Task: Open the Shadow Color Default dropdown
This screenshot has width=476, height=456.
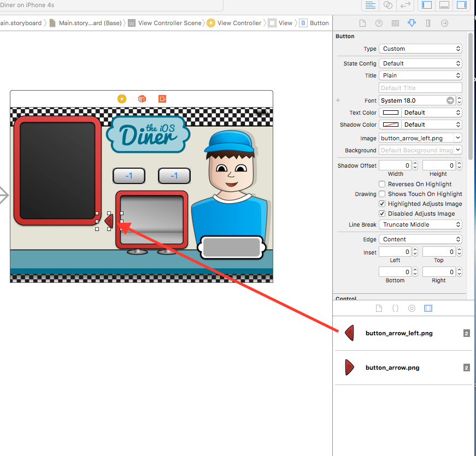Action: coord(432,125)
